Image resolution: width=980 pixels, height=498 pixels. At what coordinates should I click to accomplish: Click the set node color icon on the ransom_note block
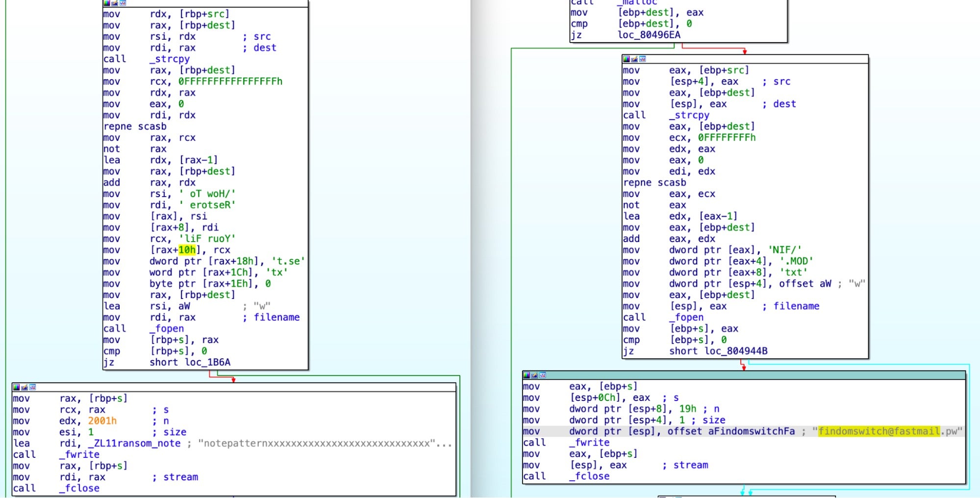pos(16,387)
